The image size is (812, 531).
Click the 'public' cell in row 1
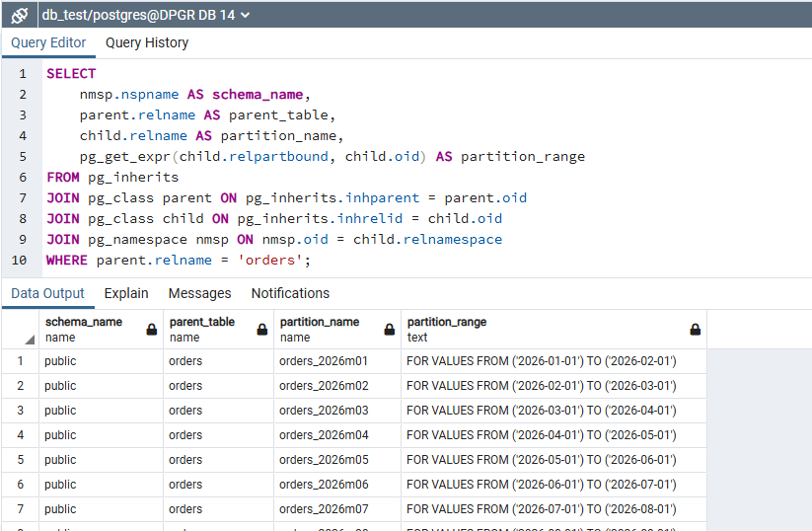point(101,361)
